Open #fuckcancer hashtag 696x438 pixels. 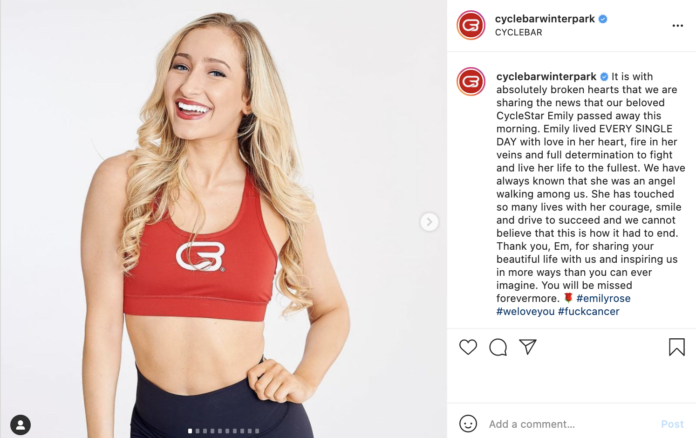[x=589, y=312]
